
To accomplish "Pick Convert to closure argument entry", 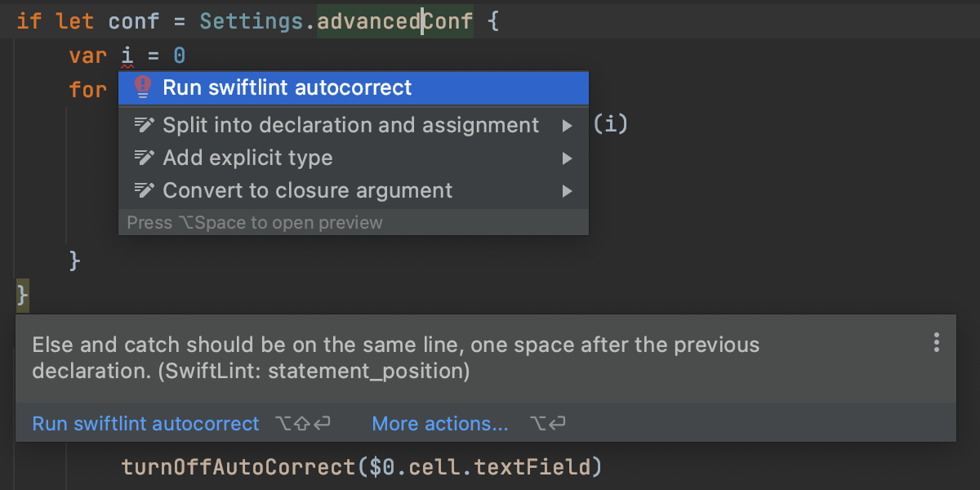I will tap(307, 190).
